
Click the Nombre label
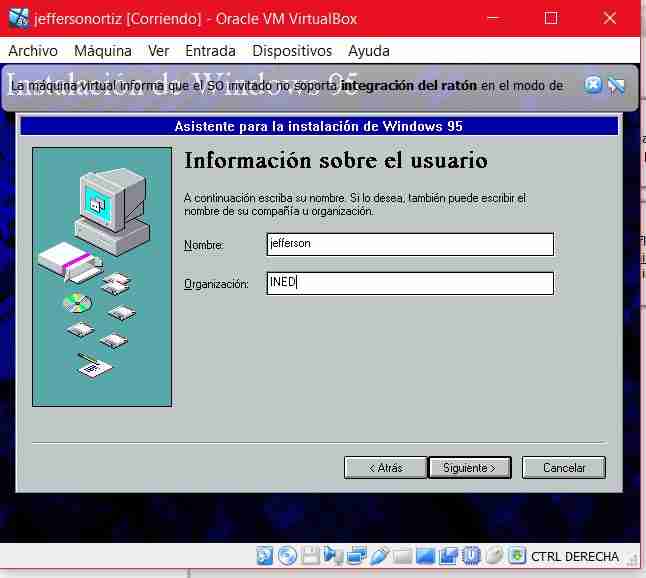point(204,245)
